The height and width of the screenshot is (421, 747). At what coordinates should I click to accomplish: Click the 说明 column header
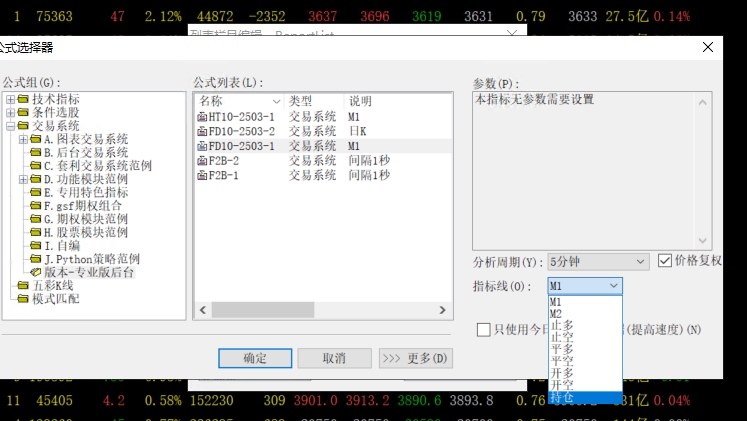(398, 101)
